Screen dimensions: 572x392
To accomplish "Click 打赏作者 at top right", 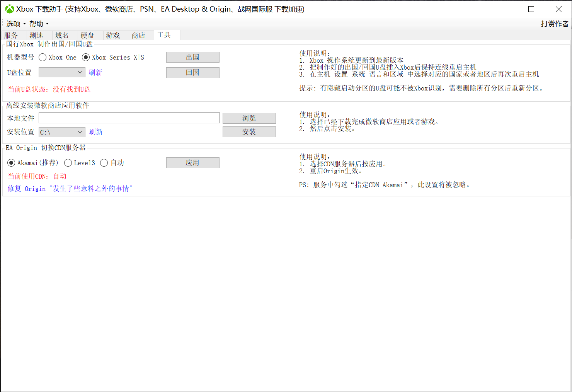I will pos(555,24).
